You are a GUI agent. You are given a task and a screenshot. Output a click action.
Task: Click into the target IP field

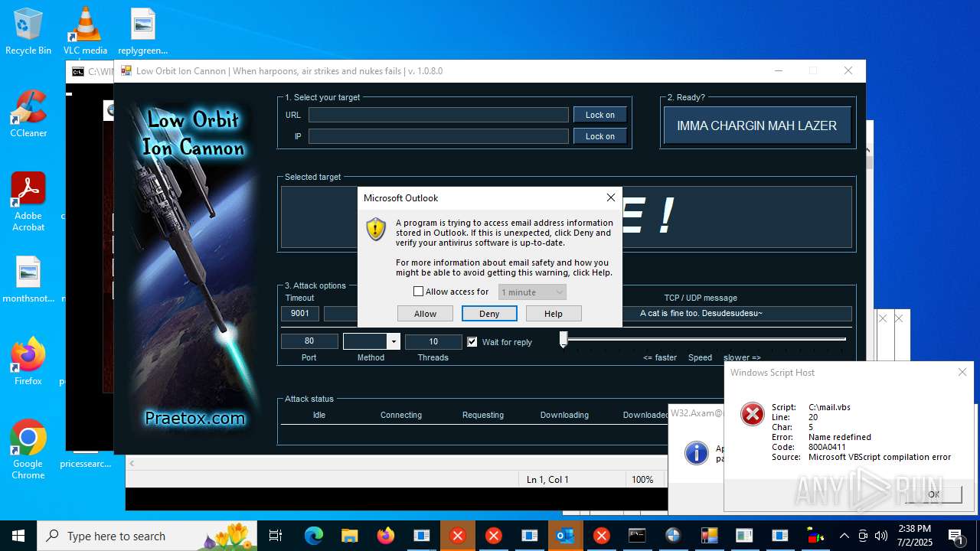coord(439,136)
